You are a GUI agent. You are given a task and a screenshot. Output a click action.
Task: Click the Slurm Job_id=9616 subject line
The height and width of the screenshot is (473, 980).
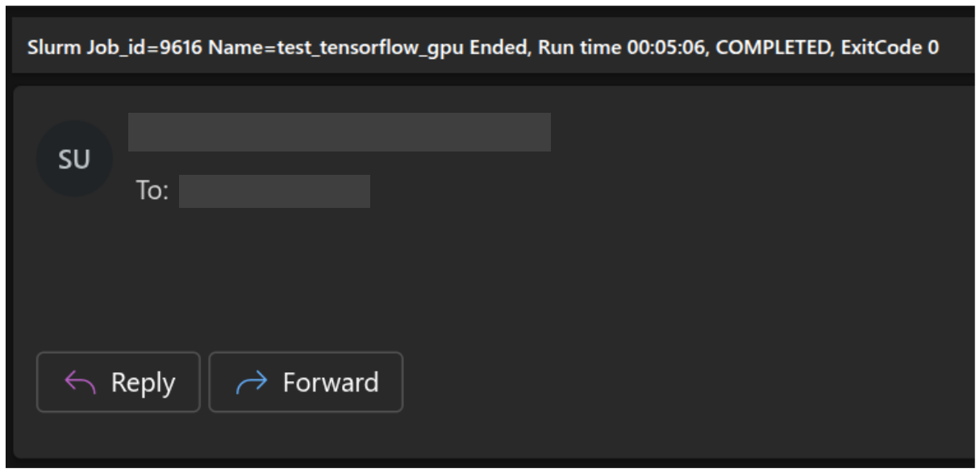[x=482, y=48]
